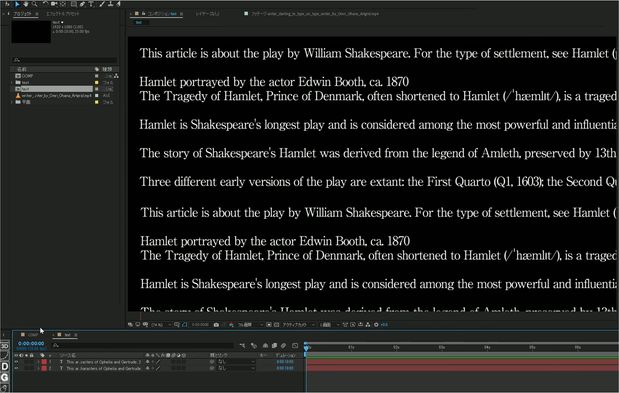Hide layer 2 with its eye icon

point(17,369)
